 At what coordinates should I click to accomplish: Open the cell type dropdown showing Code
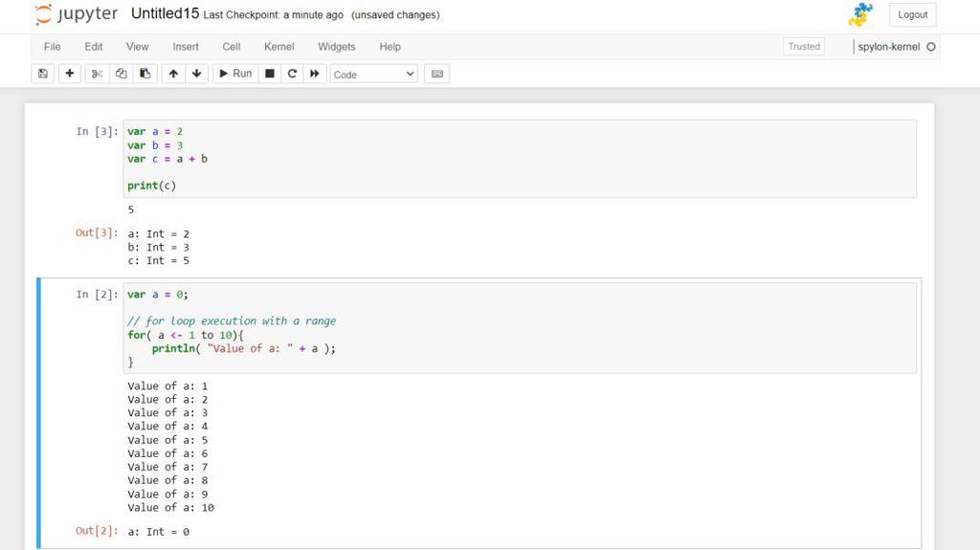point(374,75)
